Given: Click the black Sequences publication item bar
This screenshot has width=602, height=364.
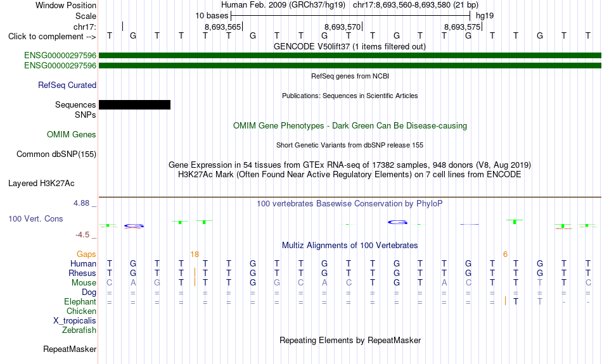Looking at the screenshot, I should (x=134, y=104).
